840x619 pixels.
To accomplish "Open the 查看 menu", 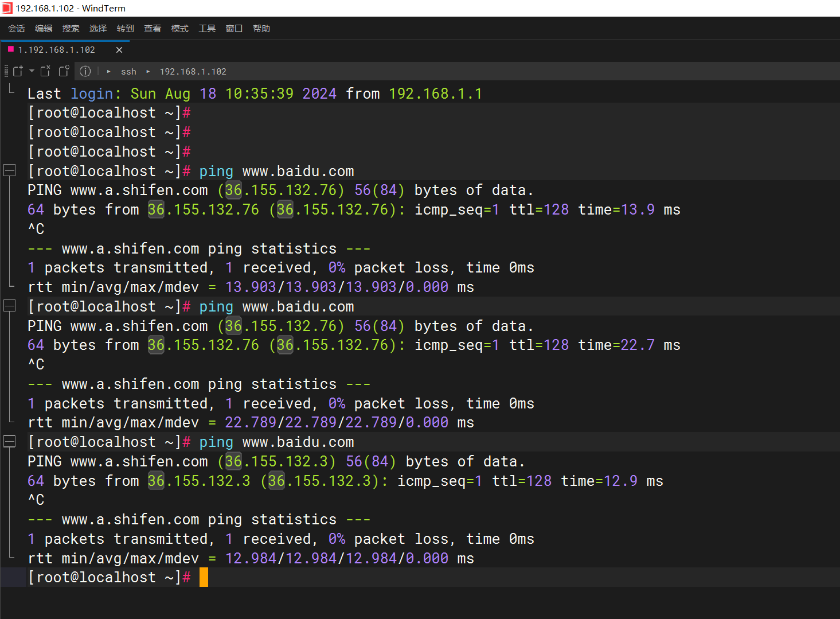I will click(x=153, y=28).
